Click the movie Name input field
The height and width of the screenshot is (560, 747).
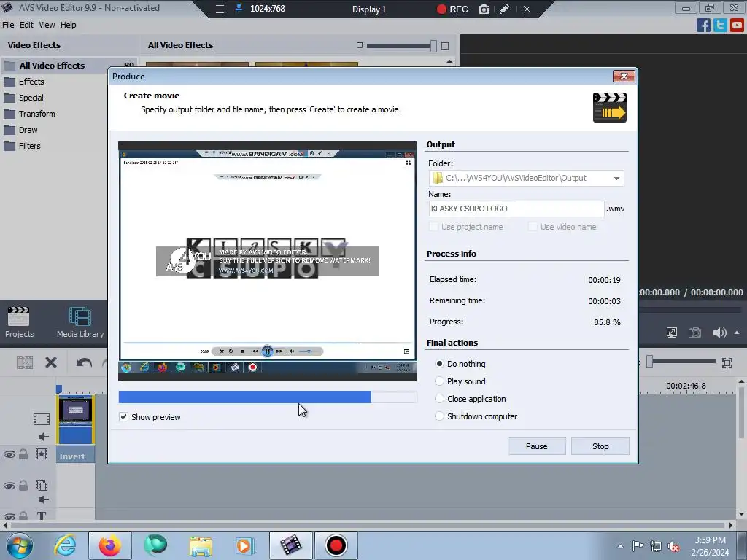(x=516, y=209)
